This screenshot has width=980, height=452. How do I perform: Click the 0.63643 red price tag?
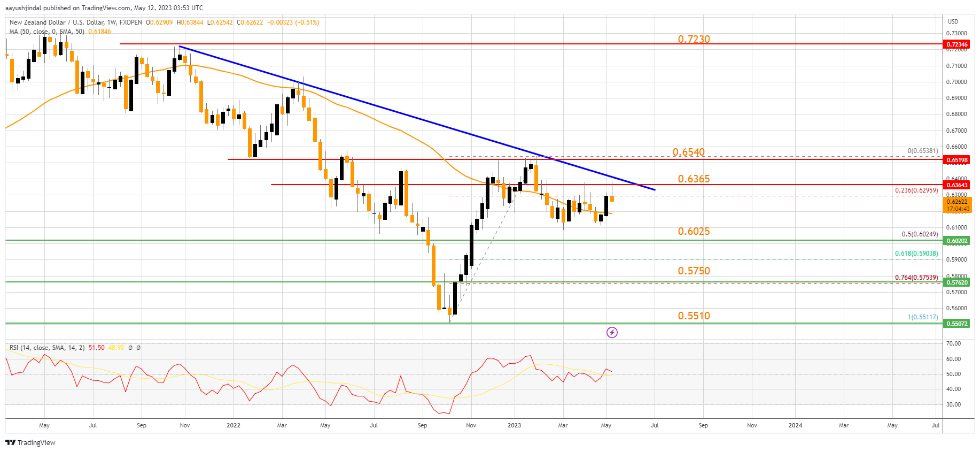957,185
